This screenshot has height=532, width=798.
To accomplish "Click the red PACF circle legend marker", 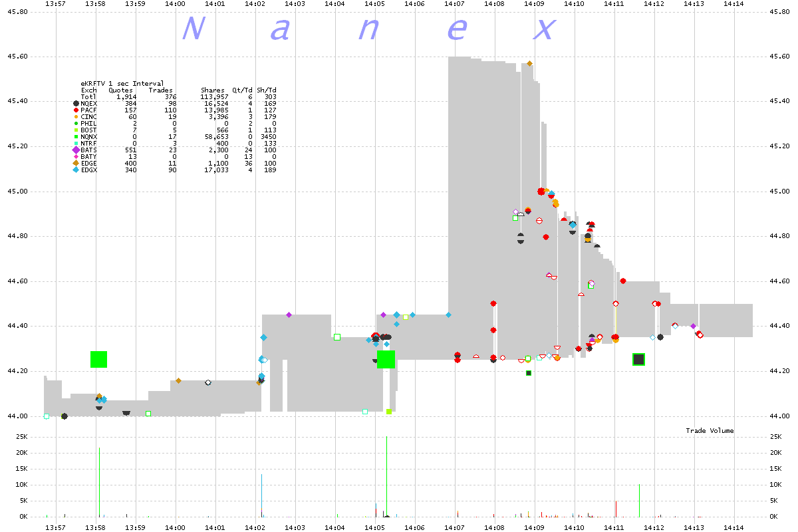I will pos(76,110).
